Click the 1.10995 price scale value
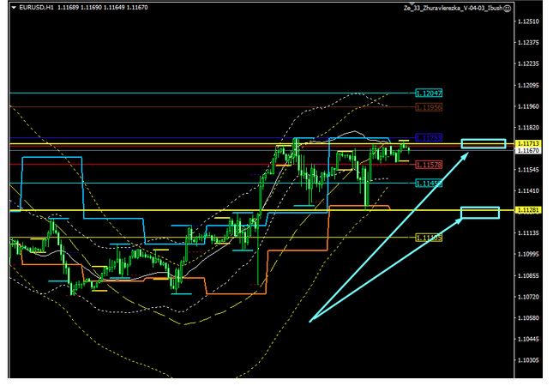Image resolution: width=553 pixels, height=392 pixels. pyautogui.click(x=528, y=255)
